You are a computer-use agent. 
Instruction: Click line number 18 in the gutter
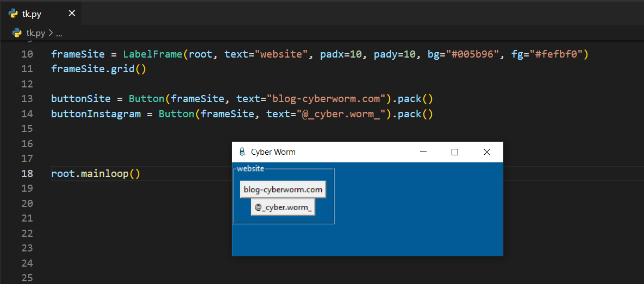[27, 174]
